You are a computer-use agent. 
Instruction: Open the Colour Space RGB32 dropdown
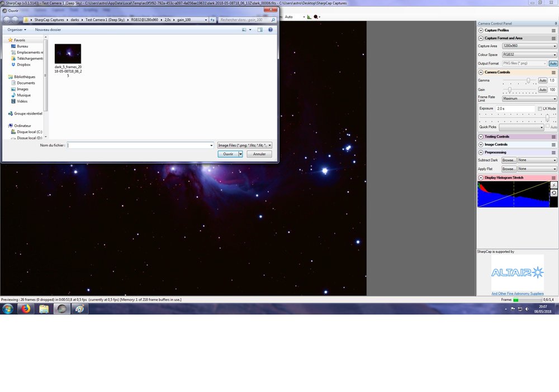coord(529,55)
